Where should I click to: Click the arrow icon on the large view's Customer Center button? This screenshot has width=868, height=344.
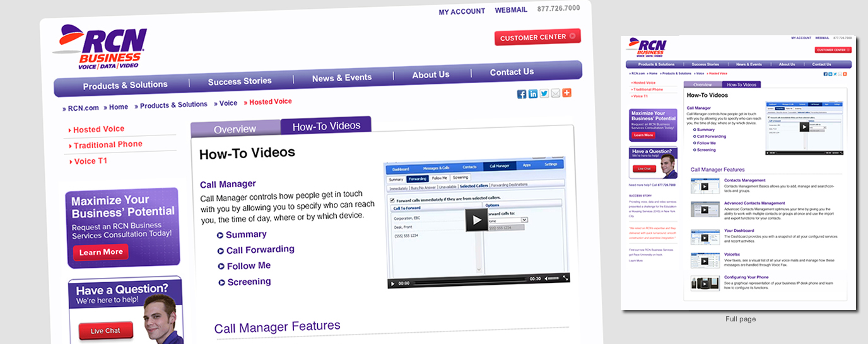point(573,36)
